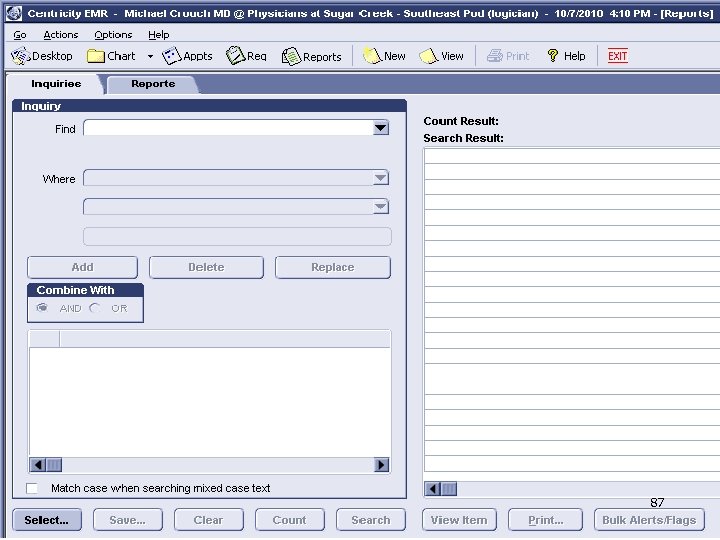Click left arrow of inquiry list scrollbar
The height and width of the screenshot is (540, 720).
click(38, 465)
